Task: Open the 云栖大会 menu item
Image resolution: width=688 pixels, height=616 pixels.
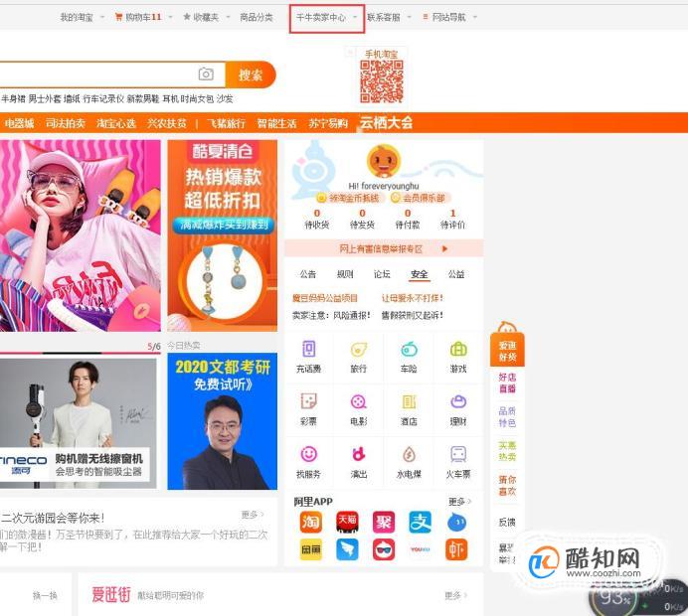Action: 386,123
